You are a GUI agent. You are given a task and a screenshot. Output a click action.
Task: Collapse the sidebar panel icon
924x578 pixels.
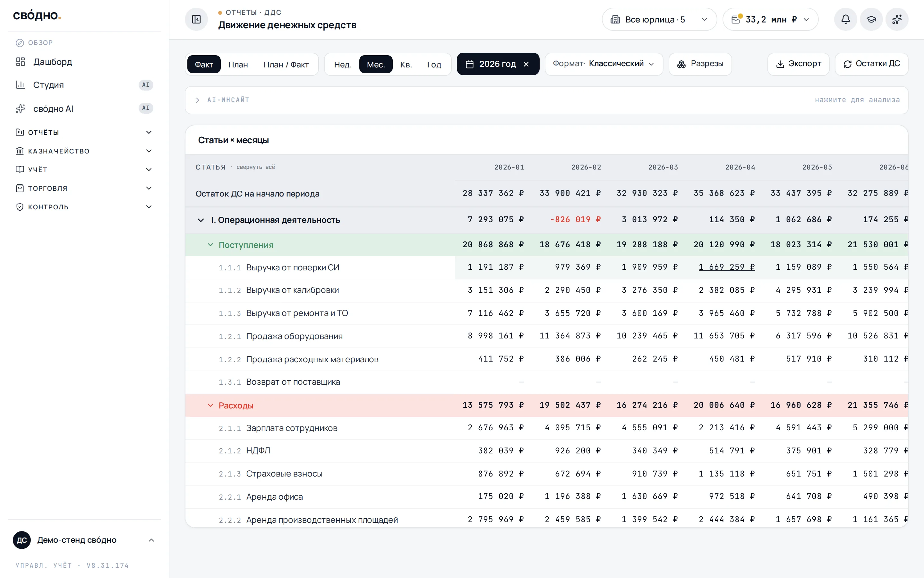click(196, 20)
